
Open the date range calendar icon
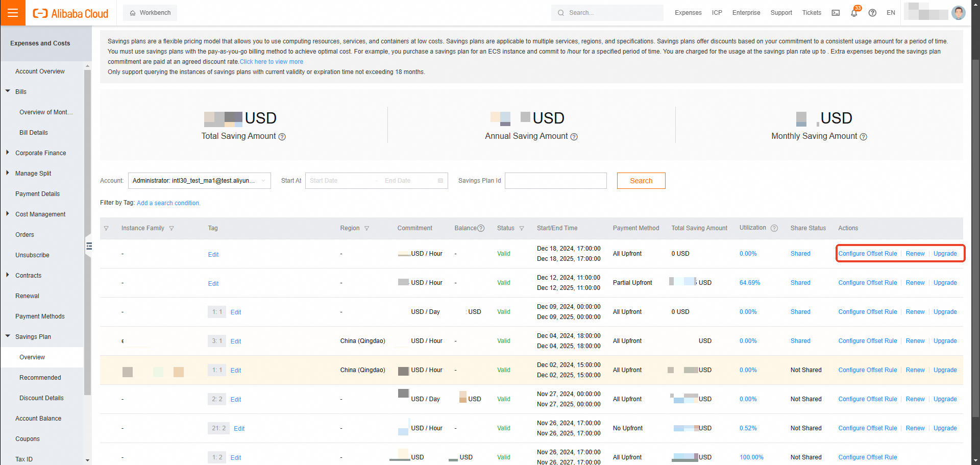440,181
